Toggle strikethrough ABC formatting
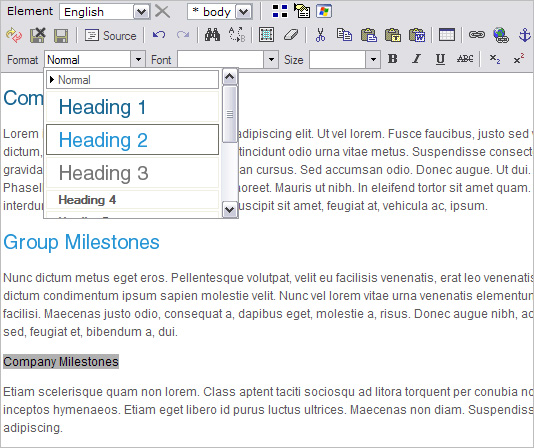The image size is (534, 448). tap(465, 59)
